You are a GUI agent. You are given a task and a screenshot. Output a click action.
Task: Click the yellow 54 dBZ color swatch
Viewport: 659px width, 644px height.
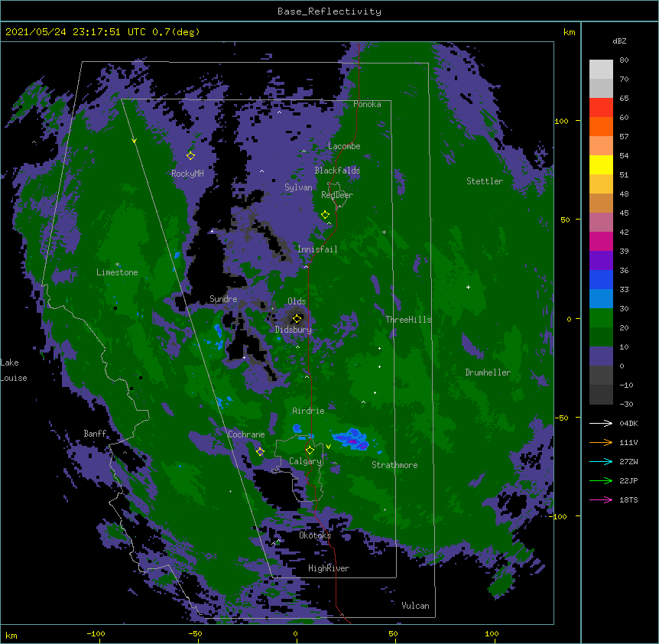click(x=601, y=164)
